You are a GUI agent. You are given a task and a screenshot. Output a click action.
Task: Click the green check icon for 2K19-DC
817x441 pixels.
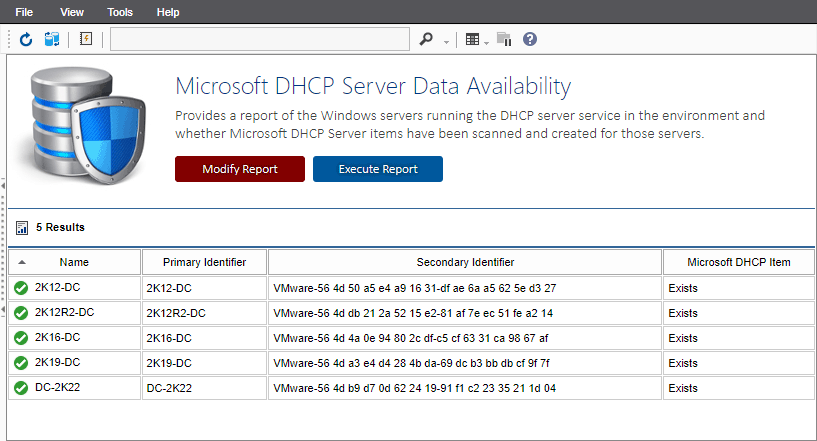(x=21, y=363)
